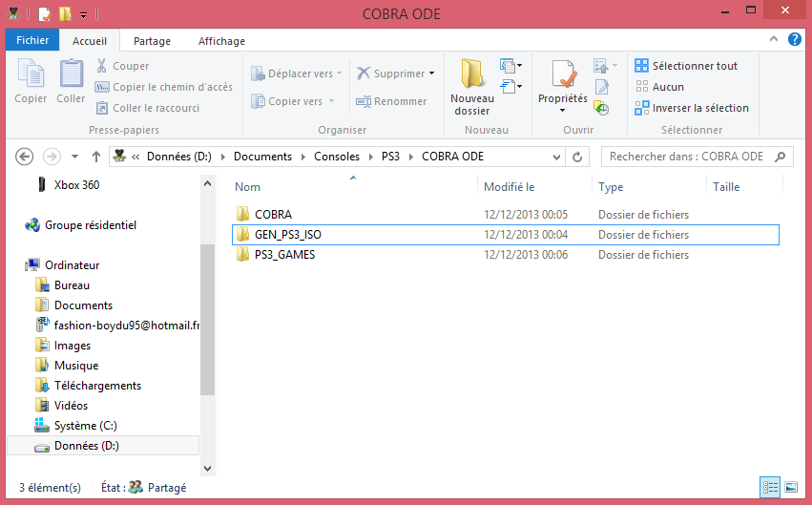The image size is (812, 505).
Task: Open Help question mark icon
Action: point(795,39)
